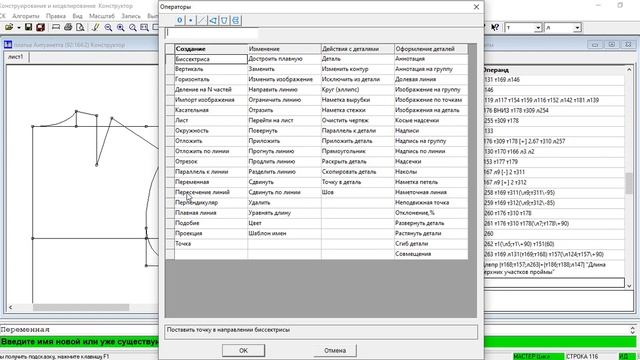Click the search input field in Операторы dialog
The height and width of the screenshot is (360, 640).
(212, 33)
